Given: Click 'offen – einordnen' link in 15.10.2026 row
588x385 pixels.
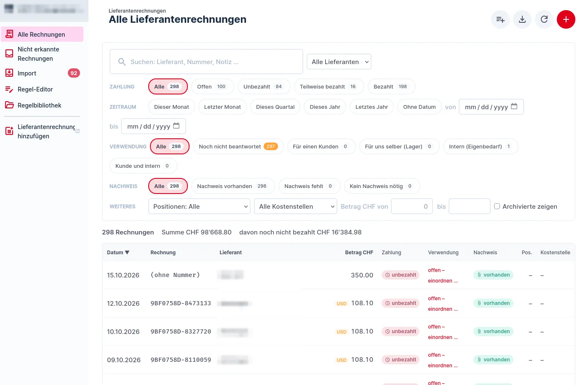Looking at the screenshot, I should (x=443, y=275).
